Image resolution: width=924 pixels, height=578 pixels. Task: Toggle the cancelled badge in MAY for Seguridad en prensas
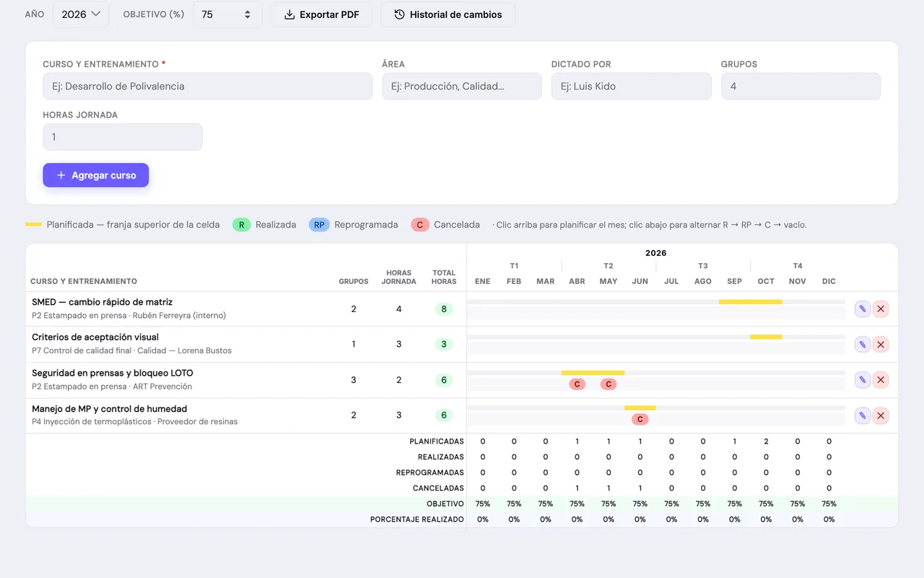coord(609,384)
